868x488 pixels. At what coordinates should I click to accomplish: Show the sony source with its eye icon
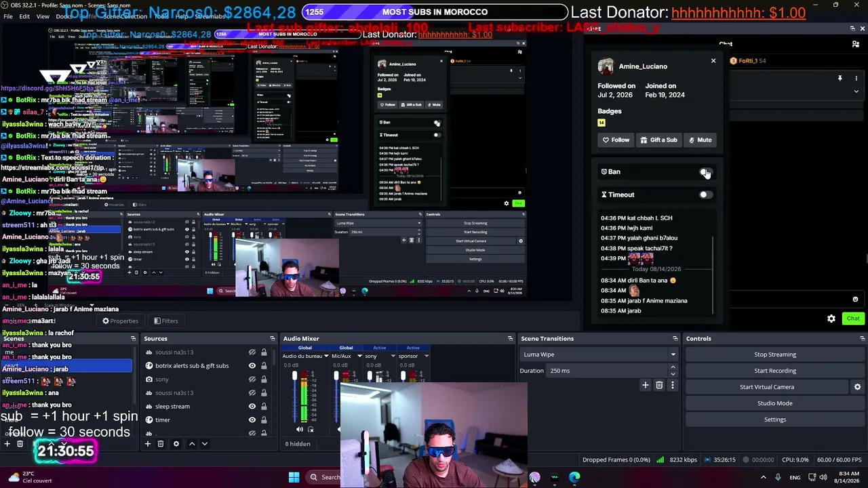[x=252, y=380]
